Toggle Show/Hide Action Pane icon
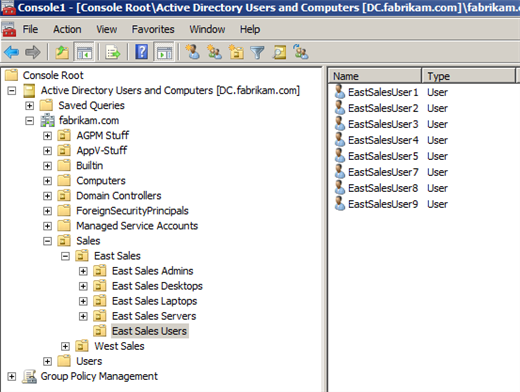 click(164, 52)
